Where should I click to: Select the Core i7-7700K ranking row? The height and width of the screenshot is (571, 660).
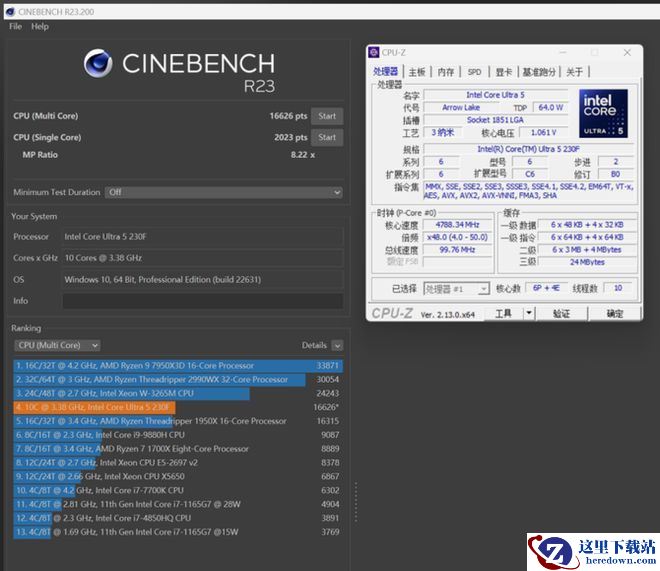pos(178,491)
